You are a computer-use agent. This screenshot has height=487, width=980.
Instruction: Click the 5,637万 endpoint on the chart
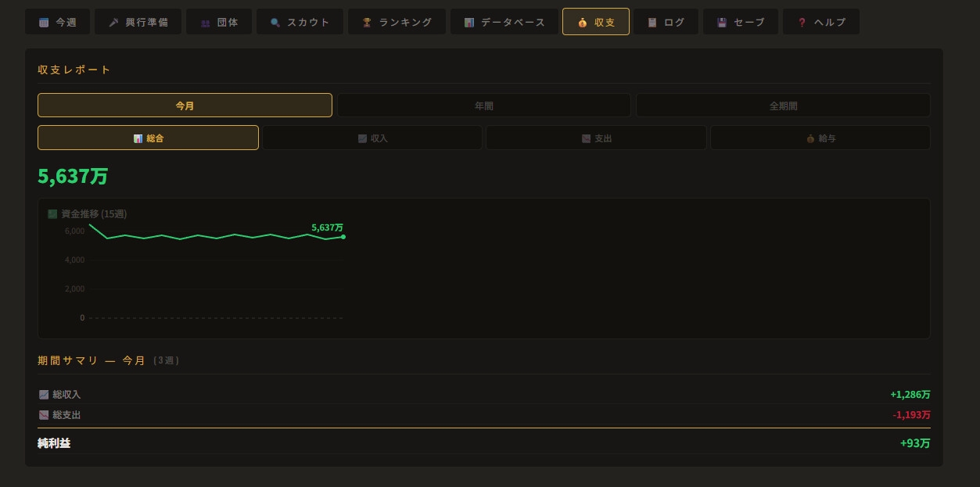[x=343, y=237]
